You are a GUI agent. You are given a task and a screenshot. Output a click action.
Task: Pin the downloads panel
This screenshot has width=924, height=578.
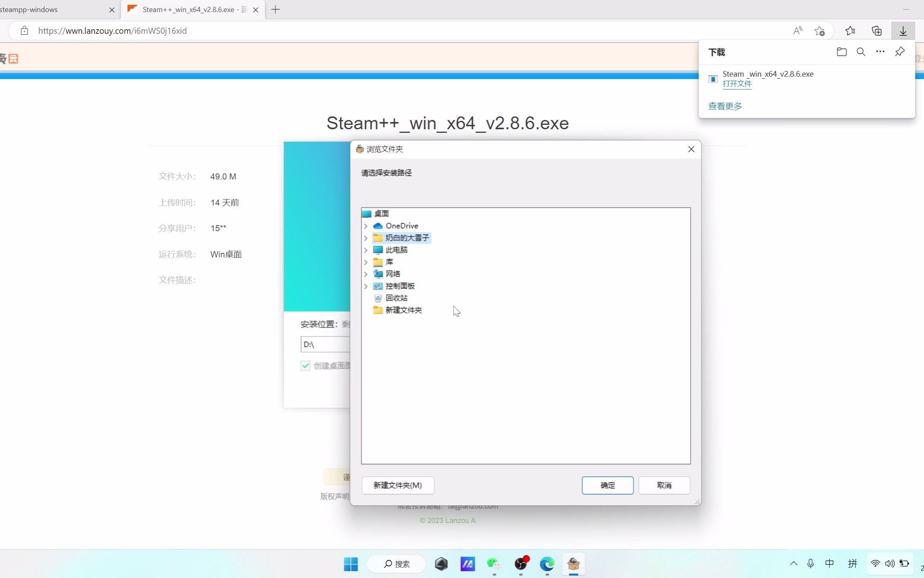coord(900,52)
